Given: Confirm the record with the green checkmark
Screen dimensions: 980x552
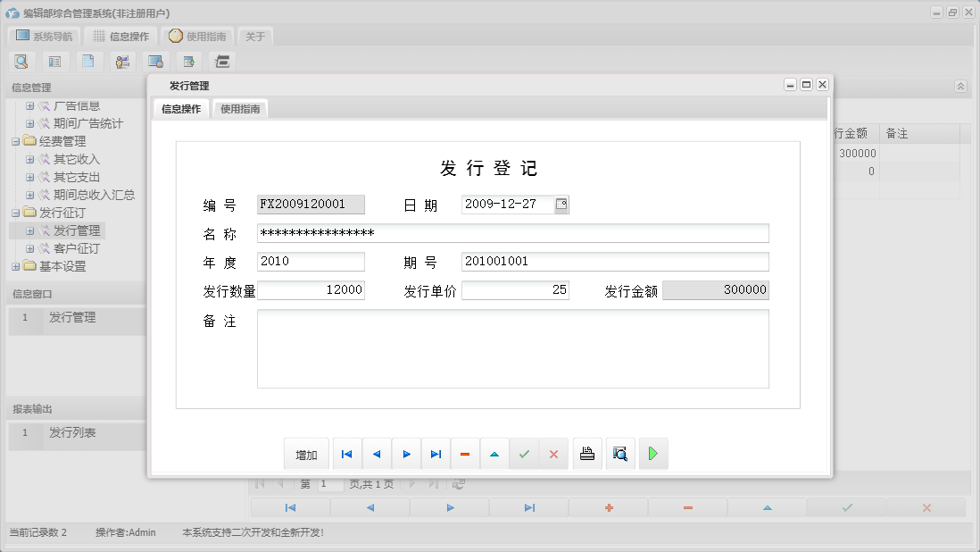Looking at the screenshot, I should click(x=524, y=454).
